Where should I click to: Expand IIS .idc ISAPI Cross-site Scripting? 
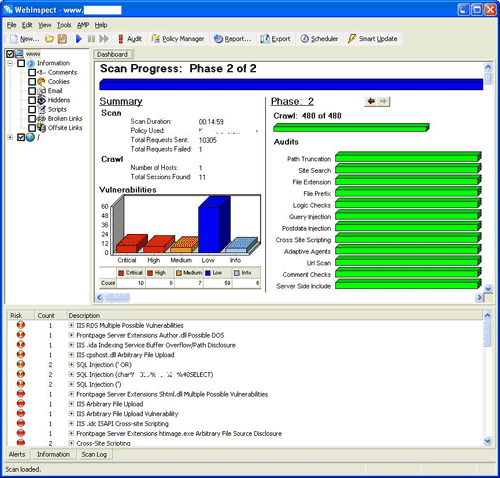pyautogui.click(x=71, y=423)
